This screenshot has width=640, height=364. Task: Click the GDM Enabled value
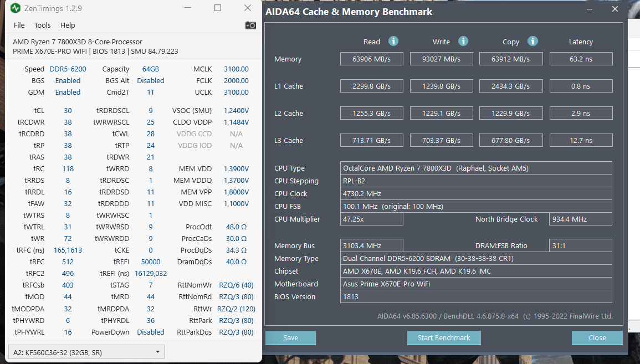pyautogui.click(x=68, y=92)
